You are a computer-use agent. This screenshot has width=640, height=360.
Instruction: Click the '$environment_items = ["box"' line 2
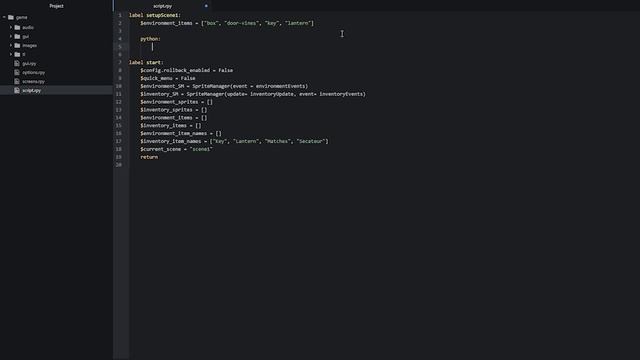coord(227,23)
